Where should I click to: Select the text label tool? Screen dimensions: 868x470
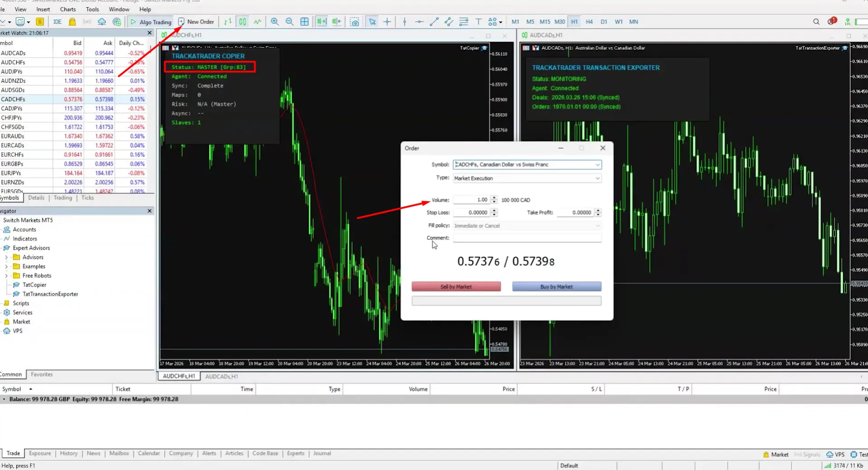[479, 22]
